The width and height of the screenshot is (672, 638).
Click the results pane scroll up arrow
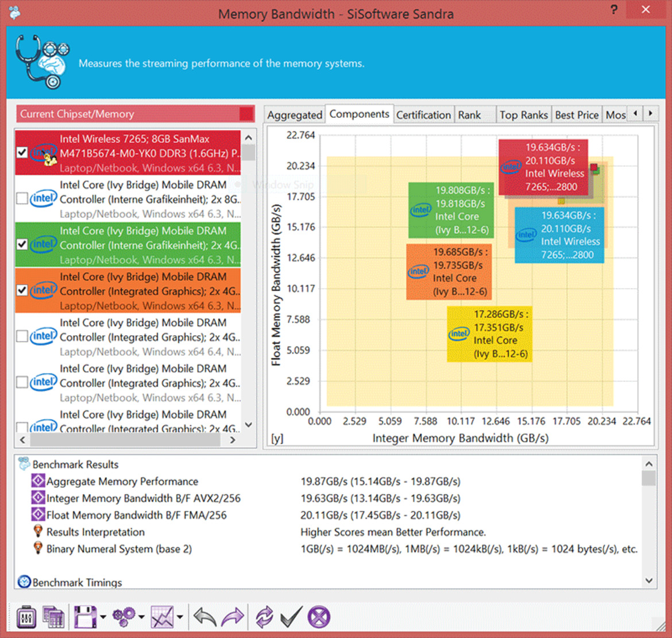[x=649, y=464]
